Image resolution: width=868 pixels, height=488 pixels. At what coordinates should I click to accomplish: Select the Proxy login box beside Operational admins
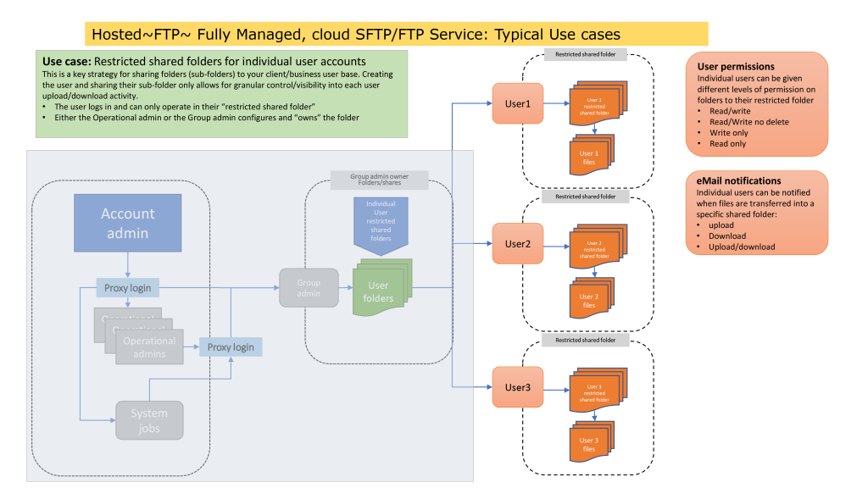tap(231, 347)
